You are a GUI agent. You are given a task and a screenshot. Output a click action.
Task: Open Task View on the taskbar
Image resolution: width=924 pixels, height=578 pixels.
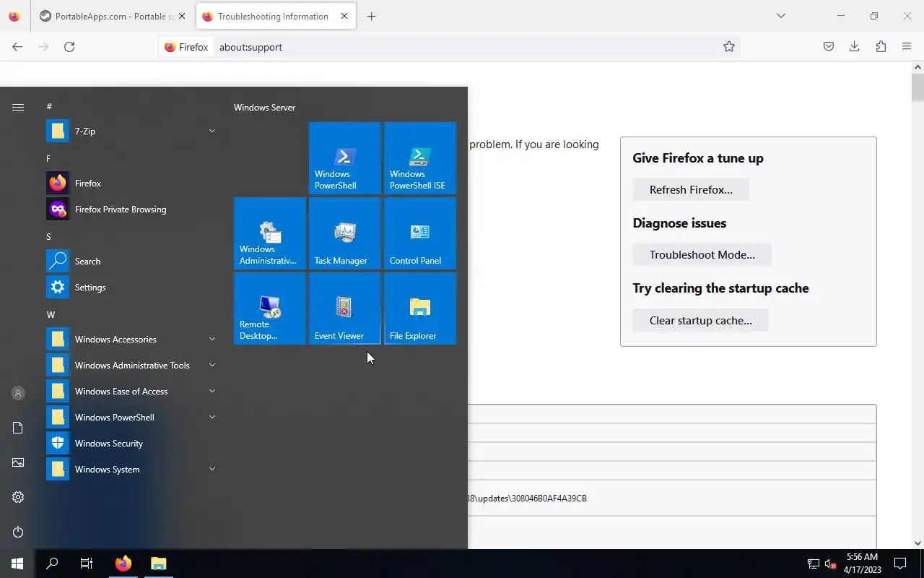(87, 564)
